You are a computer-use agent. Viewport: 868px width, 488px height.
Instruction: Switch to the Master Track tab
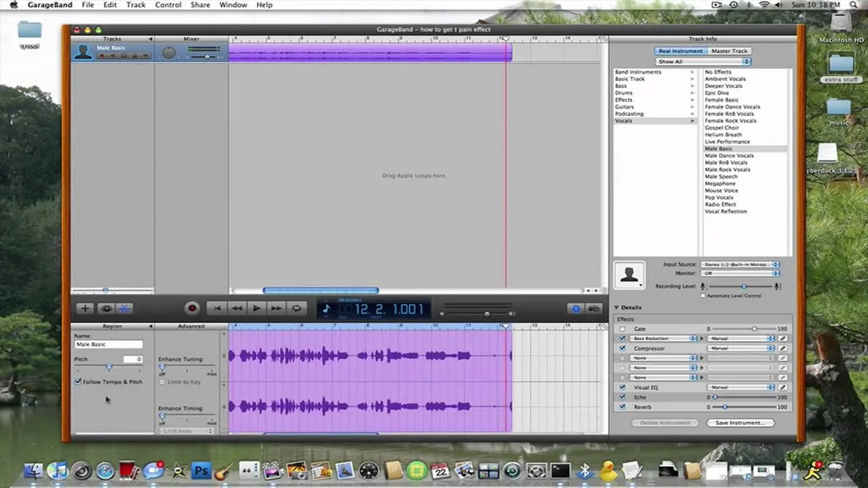(730, 51)
